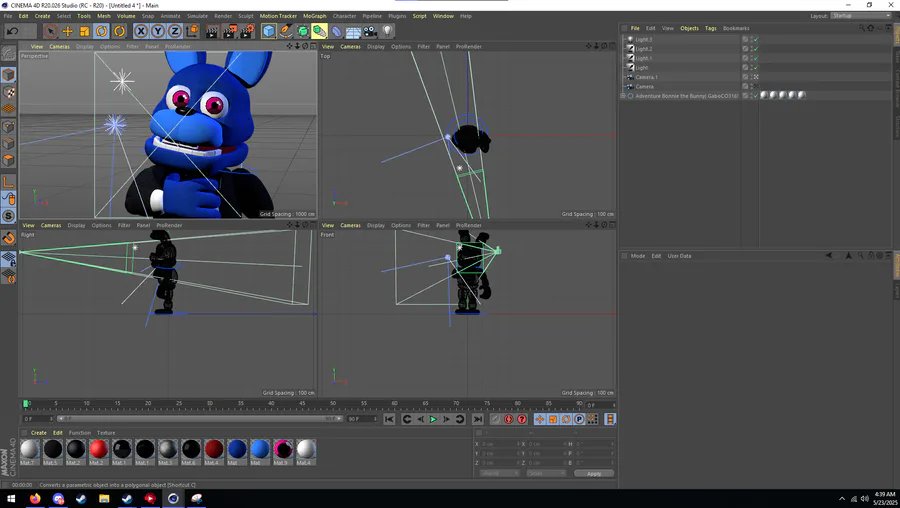
Task: Open Cameras menu in Perspective viewport
Action: click(59, 46)
